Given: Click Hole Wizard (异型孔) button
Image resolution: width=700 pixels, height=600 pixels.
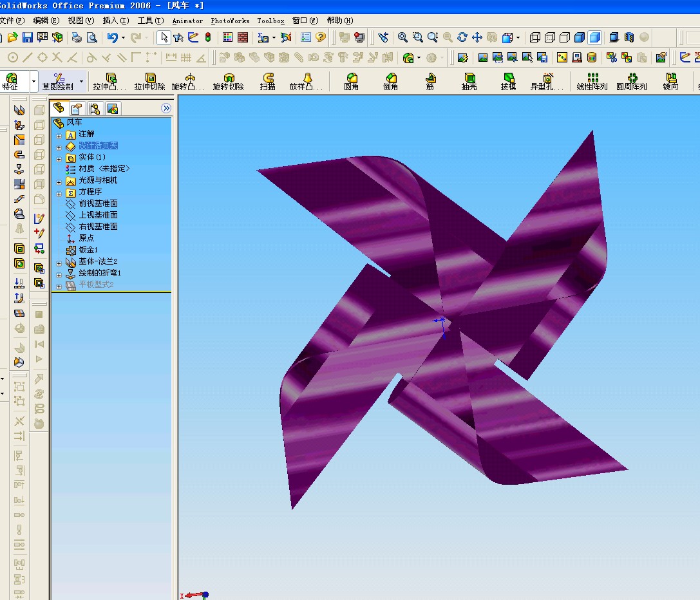Looking at the screenshot, I should [x=547, y=82].
